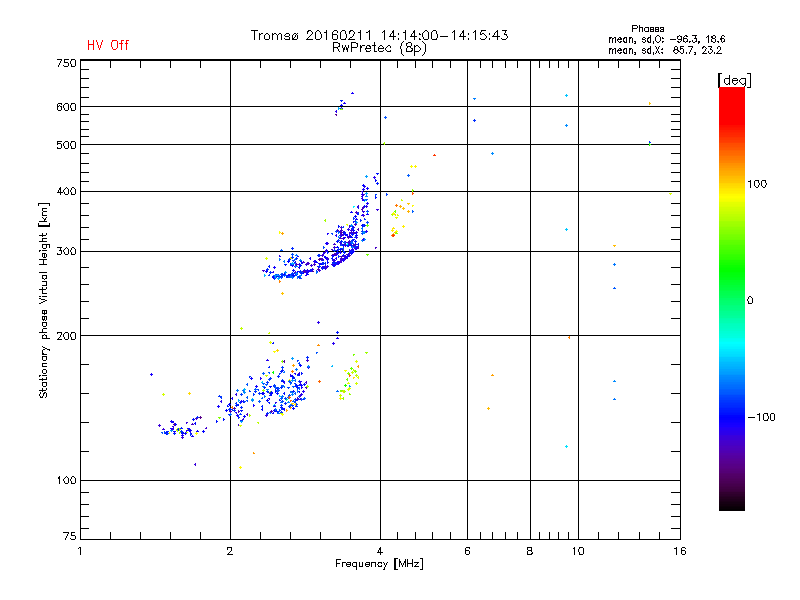Click the 4 x-axis tick label

tap(380, 551)
